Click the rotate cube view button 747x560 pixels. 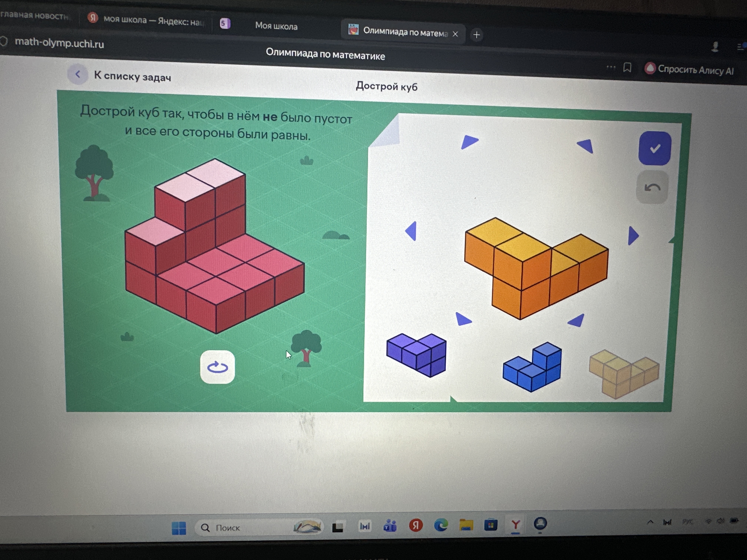pos(217,367)
